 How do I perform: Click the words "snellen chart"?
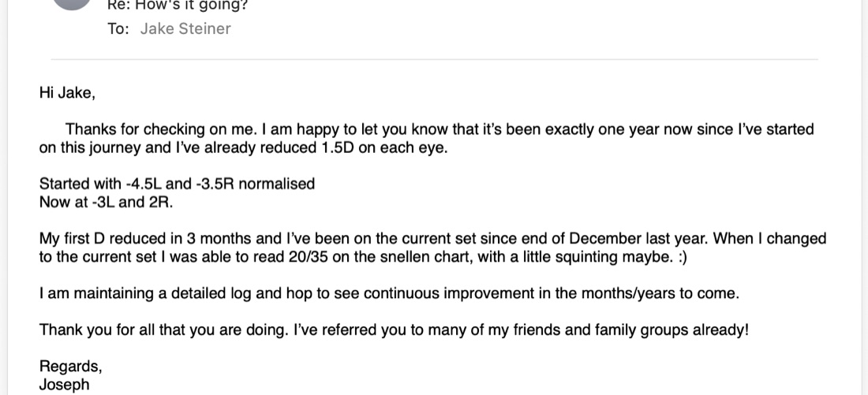click(x=424, y=257)
